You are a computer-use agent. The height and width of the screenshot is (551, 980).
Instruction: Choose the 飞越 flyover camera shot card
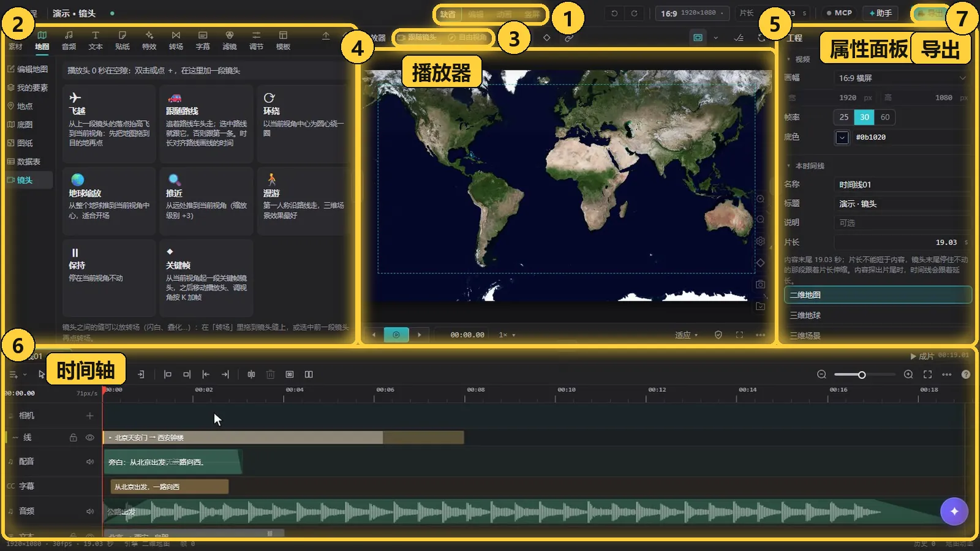[109, 124]
